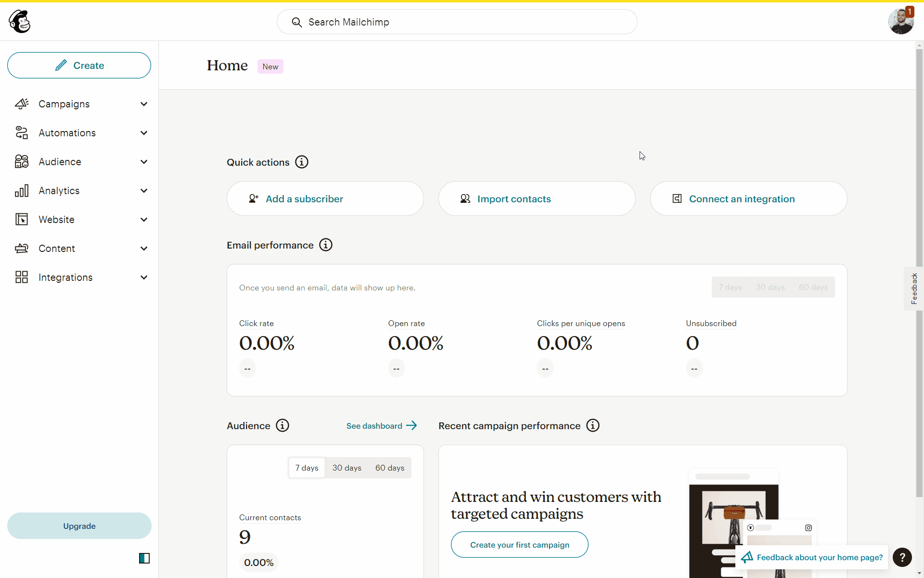Show Recent campaign performance info icon
Image resolution: width=924 pixels, height=578 pixels.
pos(593,426)
